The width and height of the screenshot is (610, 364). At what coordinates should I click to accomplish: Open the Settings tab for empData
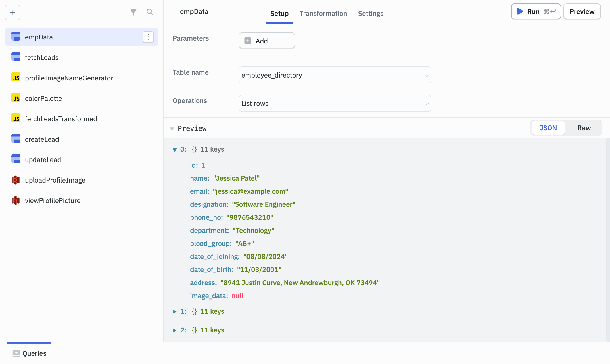tap(370, 13)
